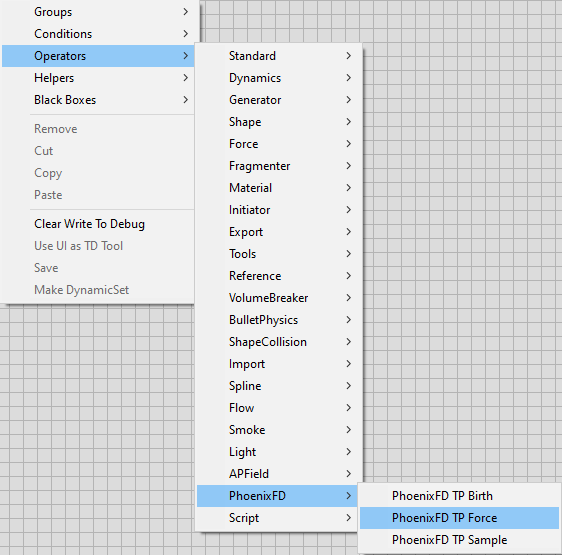Select PhoenixFD TP Force operator

[459, 518]
